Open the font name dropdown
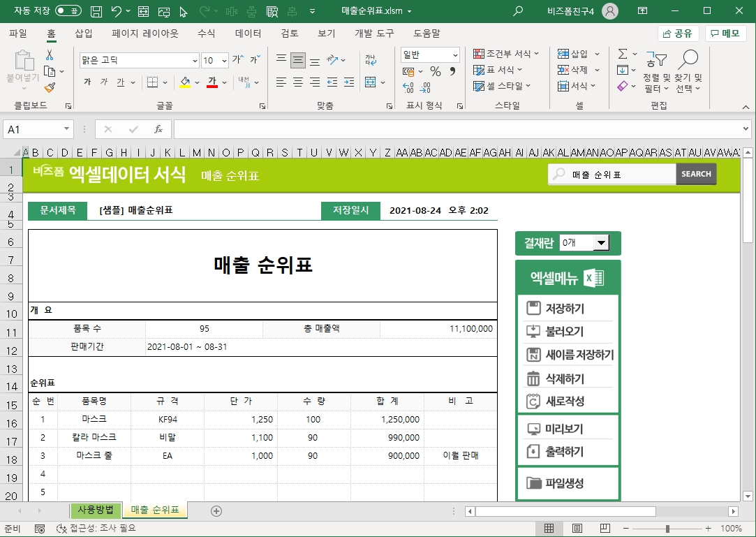The image size is (756, 537). click(195, 61)
